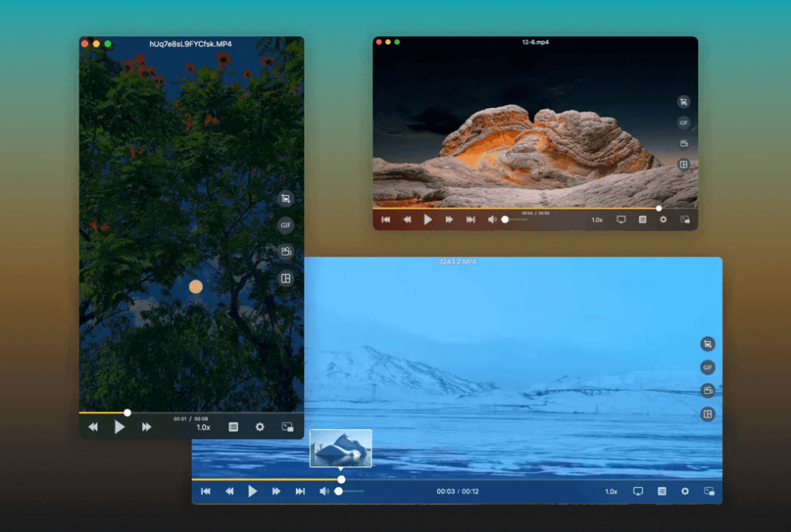Click the screenshot crop icon in 12-6.mp4 window
Image resolution: width=791 pixels, height=532 pixels.
coord(684,102)
